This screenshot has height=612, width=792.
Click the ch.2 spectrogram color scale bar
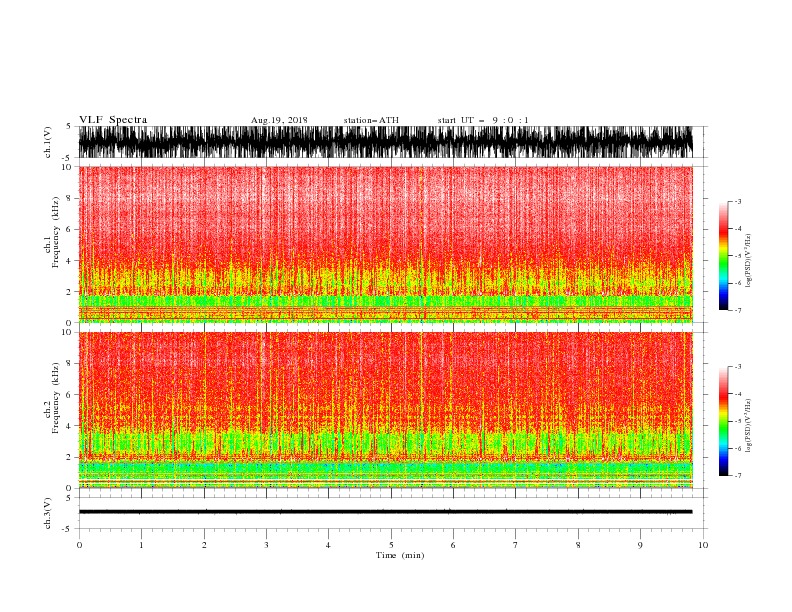723,421
